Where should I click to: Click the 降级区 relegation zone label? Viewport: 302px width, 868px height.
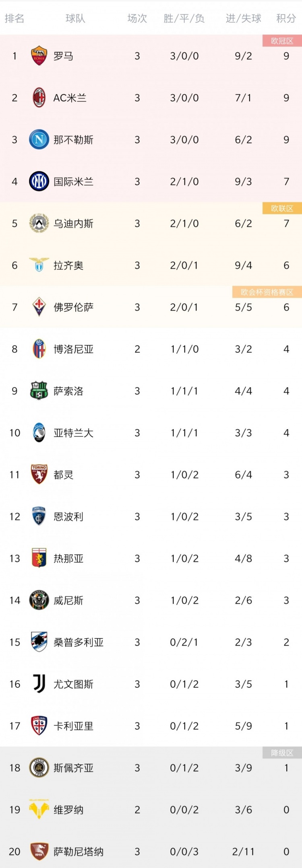point(282,753)
